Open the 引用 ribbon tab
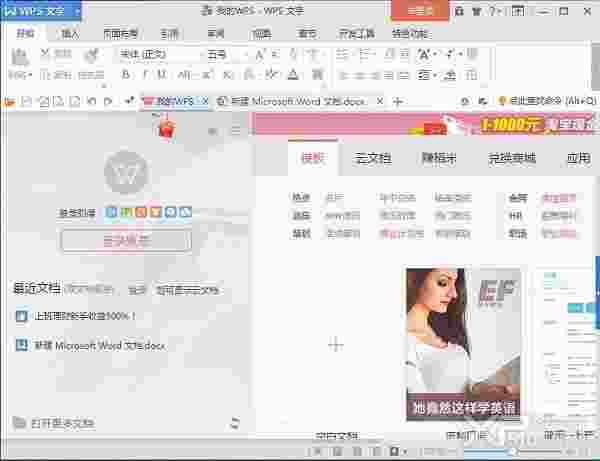Viewport: 600px width, 461px height. coord(169,34)
